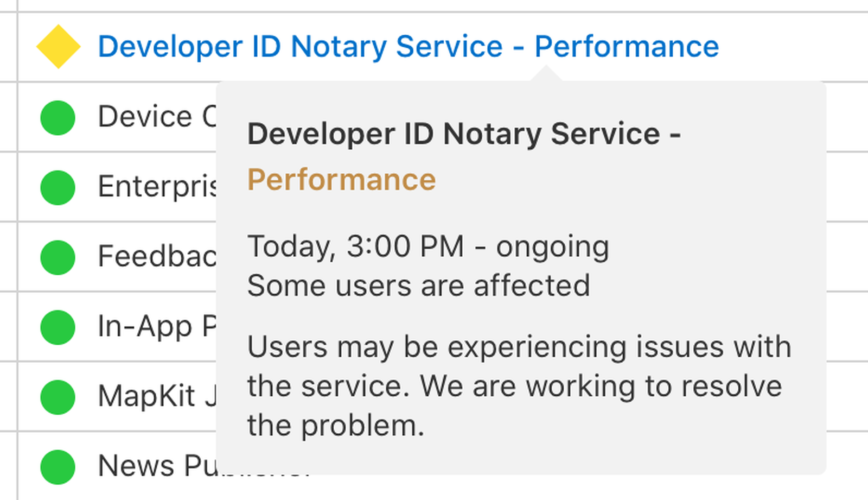The height and width of the screenshot is (500, 868).
Task: Click the orange Performance label in popover
Action: coord(341,180)
